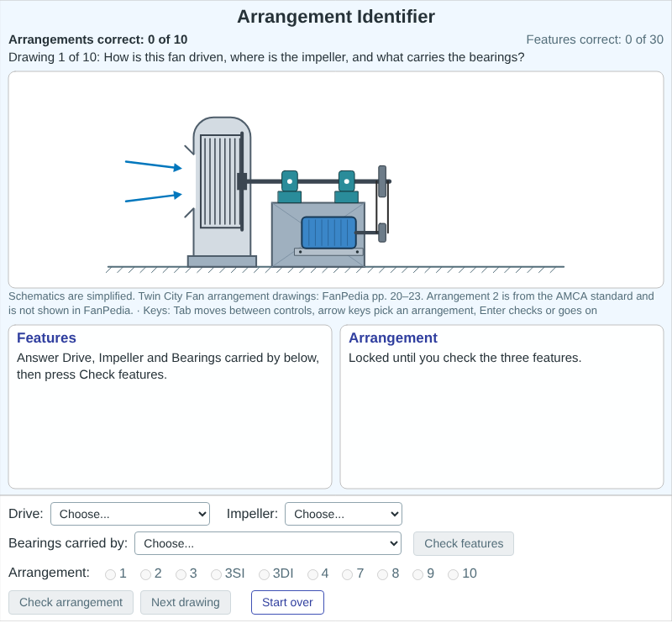The height and width of the screenshot is (623, 672).
Task: Click the Arrangement panel heading
Action: pyautogui.click(x=393, y=338)
